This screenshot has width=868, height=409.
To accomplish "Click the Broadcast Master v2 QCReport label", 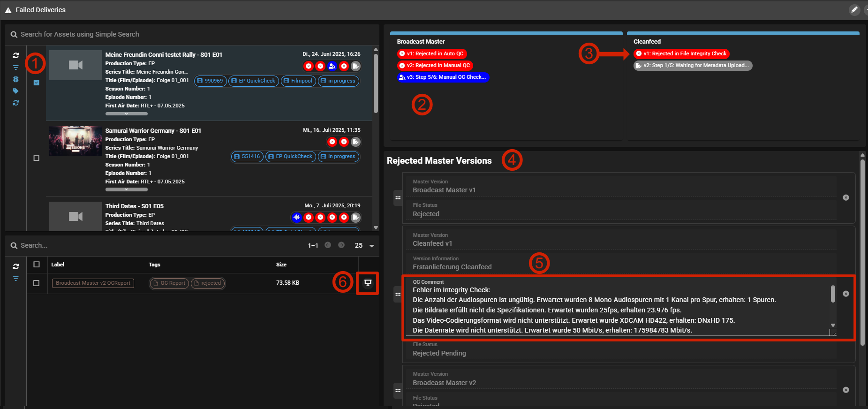I will (93, 283).
